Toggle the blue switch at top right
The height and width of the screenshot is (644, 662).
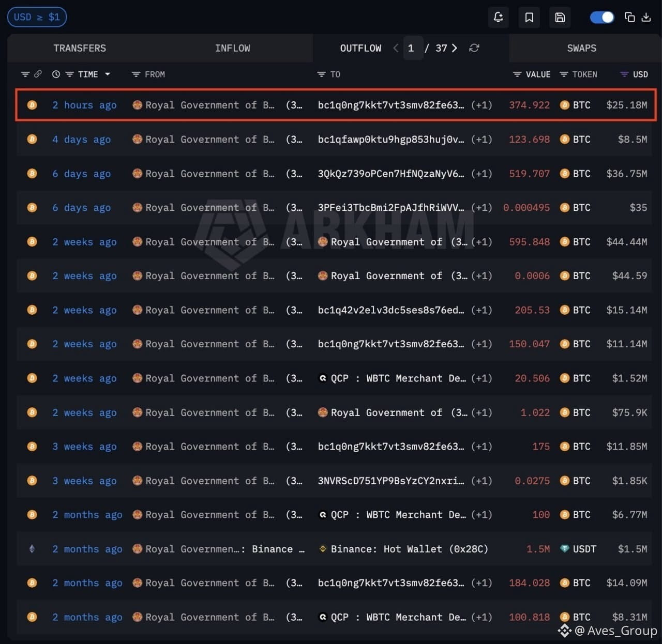(602, 17)
